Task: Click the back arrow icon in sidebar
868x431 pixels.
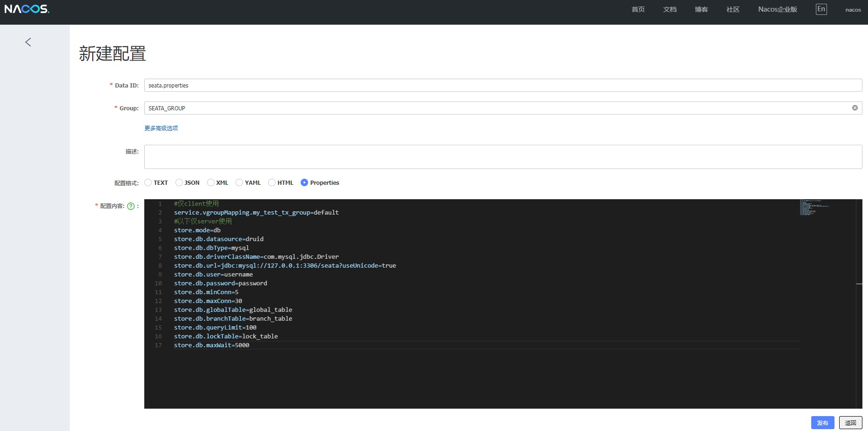Action: (x=28, y=42)
